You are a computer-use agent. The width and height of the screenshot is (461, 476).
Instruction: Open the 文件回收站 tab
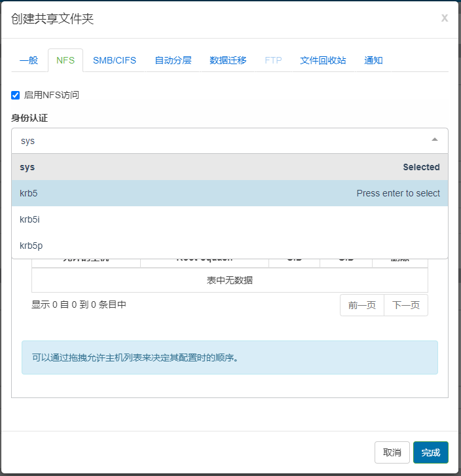coord(323,60)
